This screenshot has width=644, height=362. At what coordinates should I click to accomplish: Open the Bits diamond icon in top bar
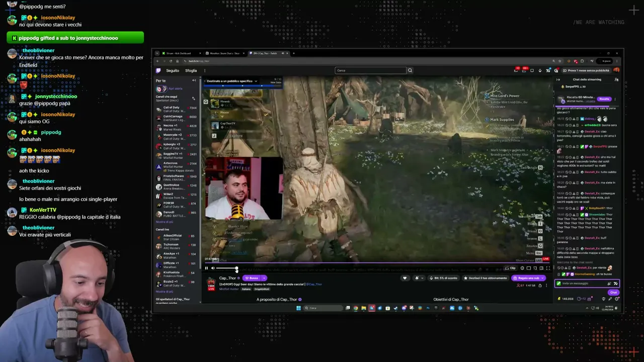tap(540, 70)
